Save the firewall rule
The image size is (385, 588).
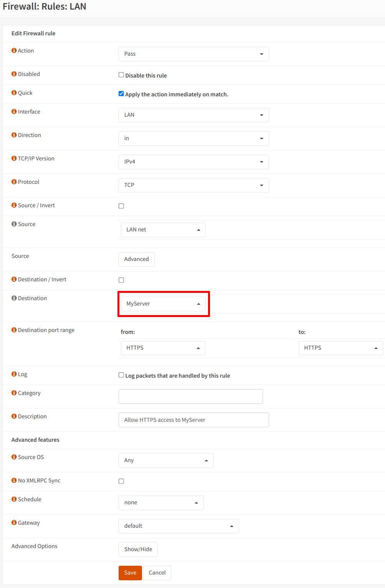[x=130, y=573]
